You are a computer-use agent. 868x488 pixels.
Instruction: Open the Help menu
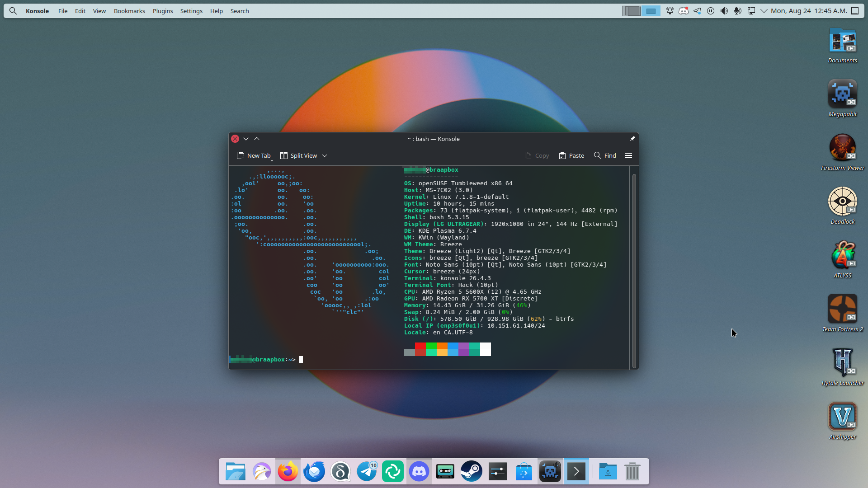[x=217, y=11]
